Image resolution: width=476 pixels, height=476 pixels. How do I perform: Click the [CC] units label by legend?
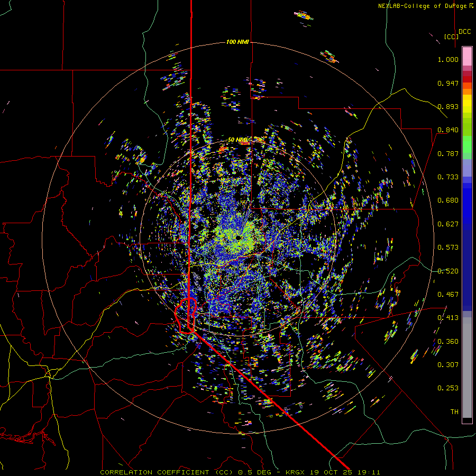[x=451, y=36]
